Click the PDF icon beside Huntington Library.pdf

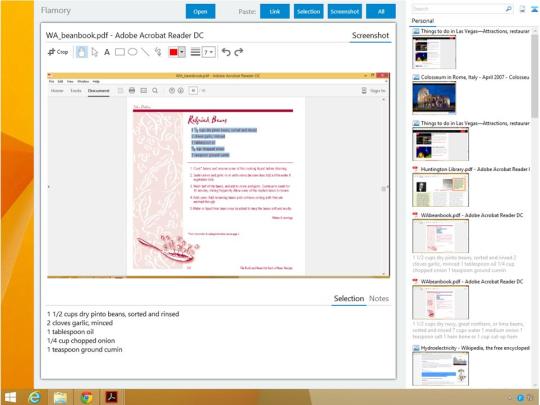[x=415, y=169]
